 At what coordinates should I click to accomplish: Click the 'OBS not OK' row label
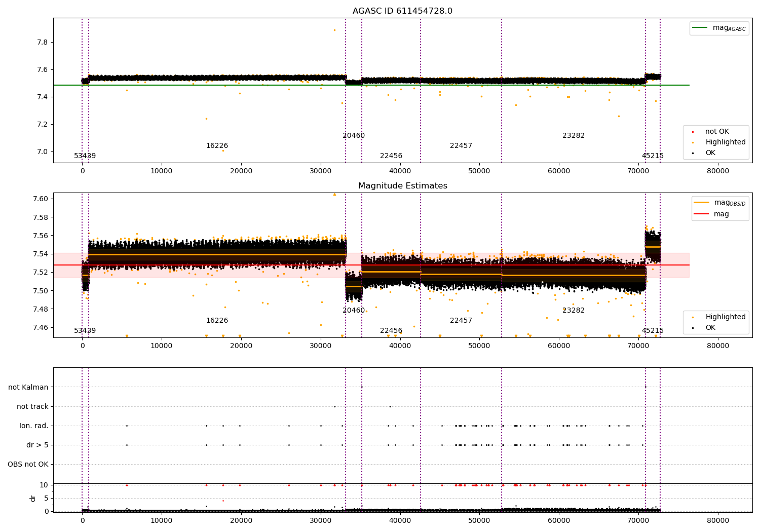point(28,464)
